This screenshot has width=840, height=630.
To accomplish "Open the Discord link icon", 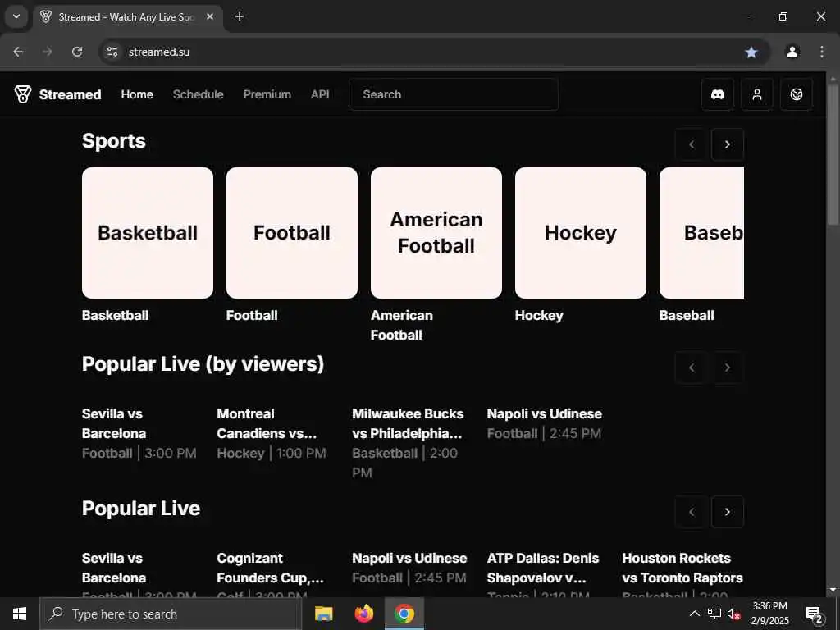I will (x=717, y=94).
